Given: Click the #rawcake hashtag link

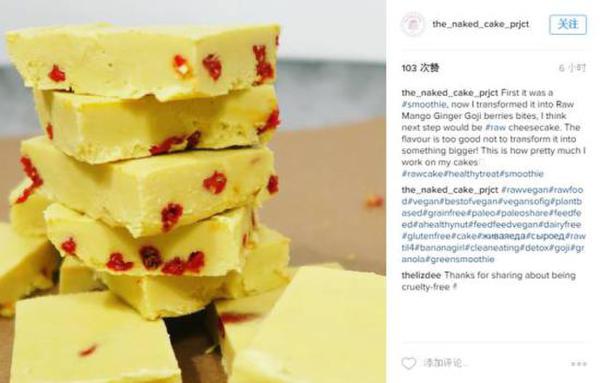Looking at the screenshot, I should [x=422, y=174].
